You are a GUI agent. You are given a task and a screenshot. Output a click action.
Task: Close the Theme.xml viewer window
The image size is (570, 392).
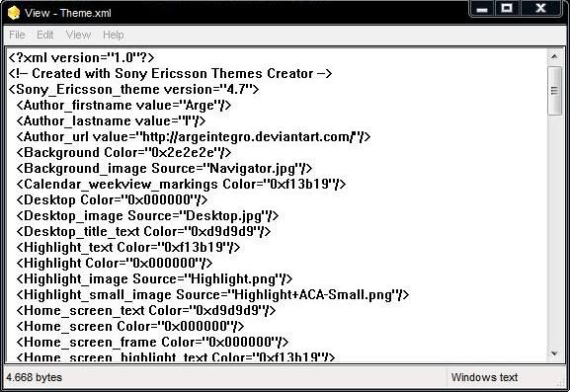point(540,9)
